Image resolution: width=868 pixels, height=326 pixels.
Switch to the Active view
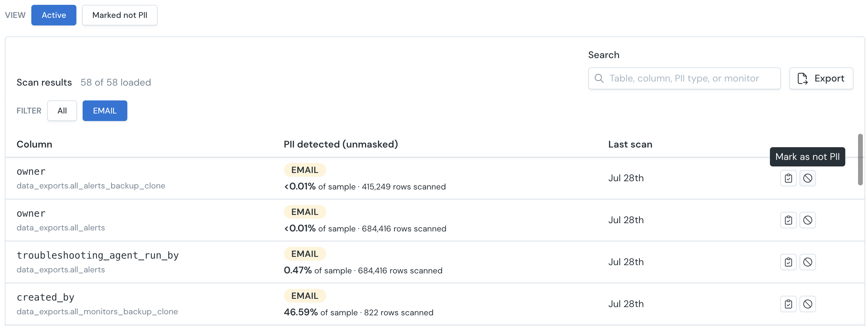tap(54, 15)
